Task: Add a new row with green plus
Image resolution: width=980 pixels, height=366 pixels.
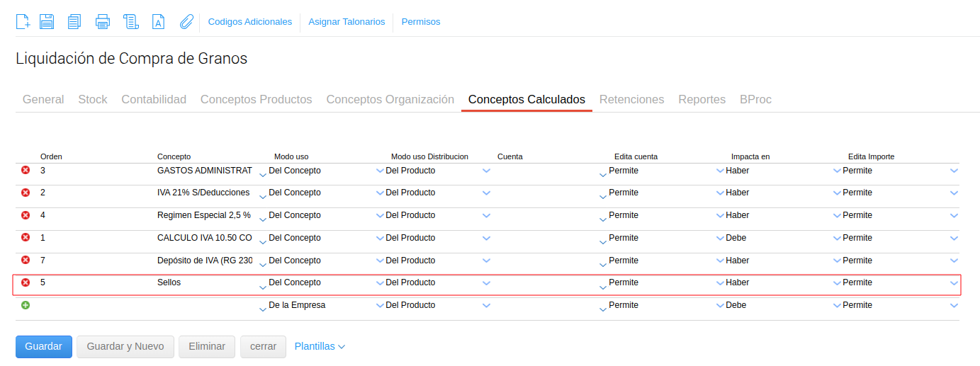Action: tap(26, 305)
